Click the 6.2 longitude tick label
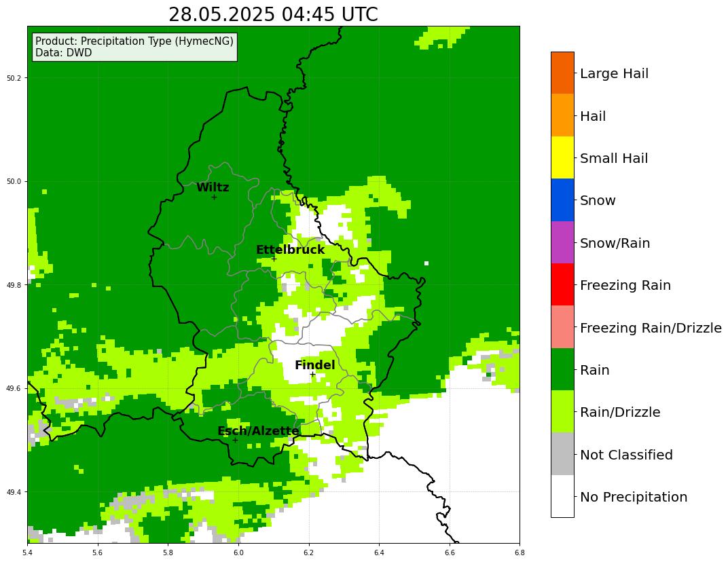 pyautogui.click(x=309, y=552)
